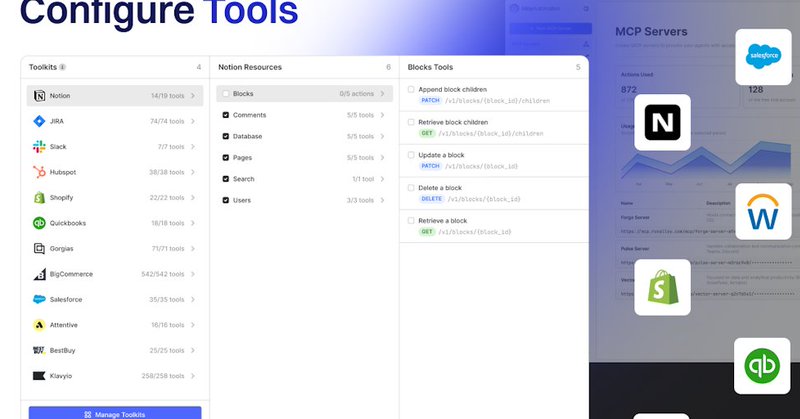Open the Quickbooks toolkit row label

[x=68, y=223]
